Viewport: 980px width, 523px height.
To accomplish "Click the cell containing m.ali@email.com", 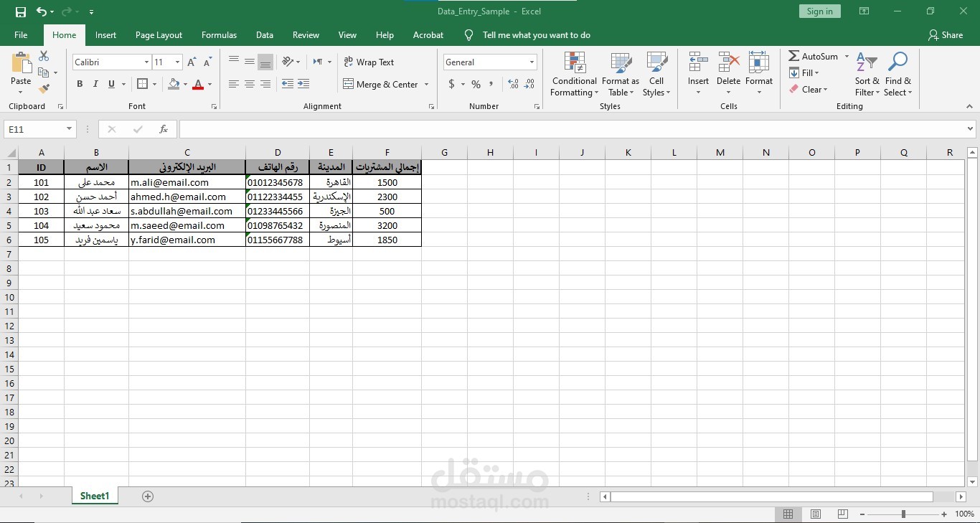I will point(187,182).
